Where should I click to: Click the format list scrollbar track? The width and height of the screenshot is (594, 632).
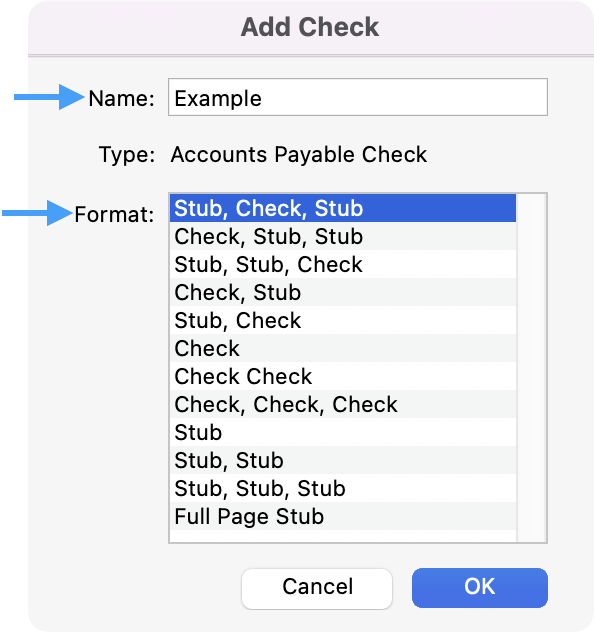tap(531, 368)
